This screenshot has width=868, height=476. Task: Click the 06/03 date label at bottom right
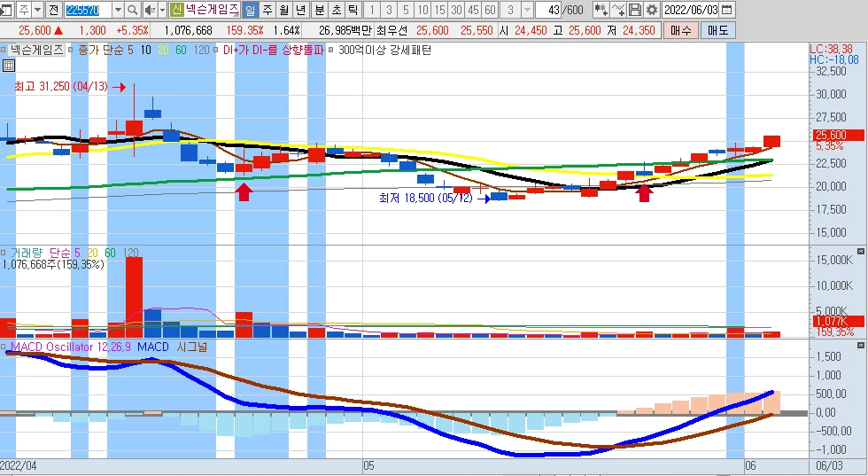pos(829,464)
